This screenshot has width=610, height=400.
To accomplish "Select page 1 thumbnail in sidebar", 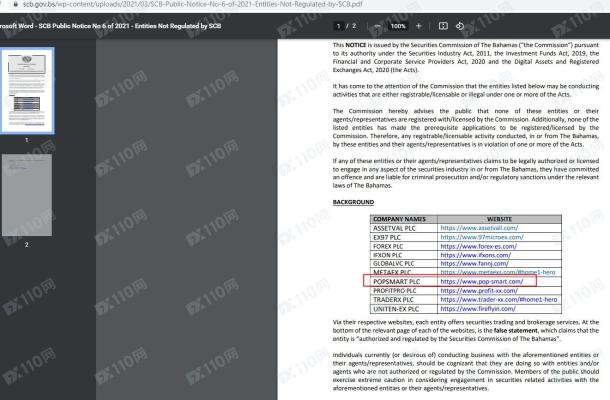I will point(27,90).
